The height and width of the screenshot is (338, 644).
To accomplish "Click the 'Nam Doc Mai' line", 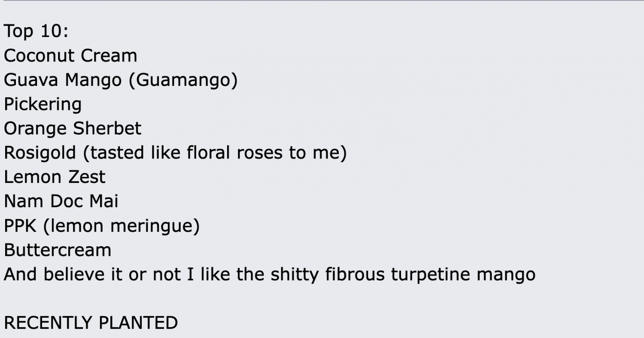I will click(x=61, y=201).
